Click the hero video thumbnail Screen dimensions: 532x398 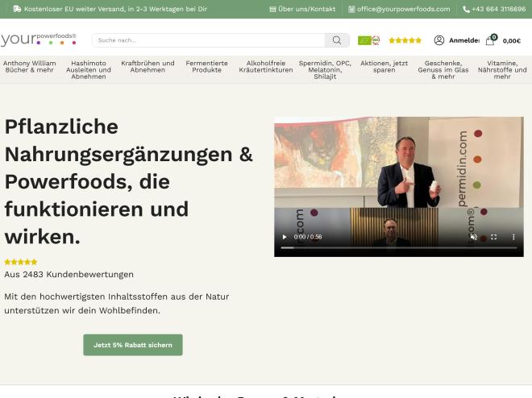pos(399,187)
